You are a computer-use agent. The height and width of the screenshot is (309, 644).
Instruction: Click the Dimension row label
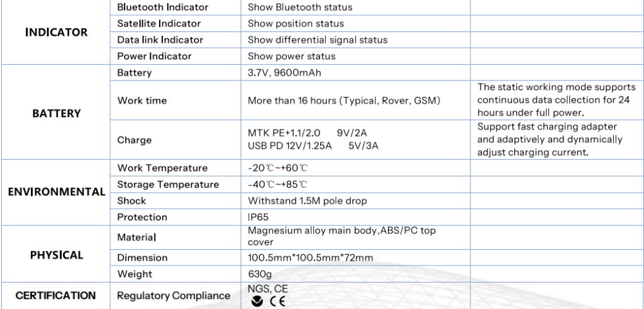143,257
